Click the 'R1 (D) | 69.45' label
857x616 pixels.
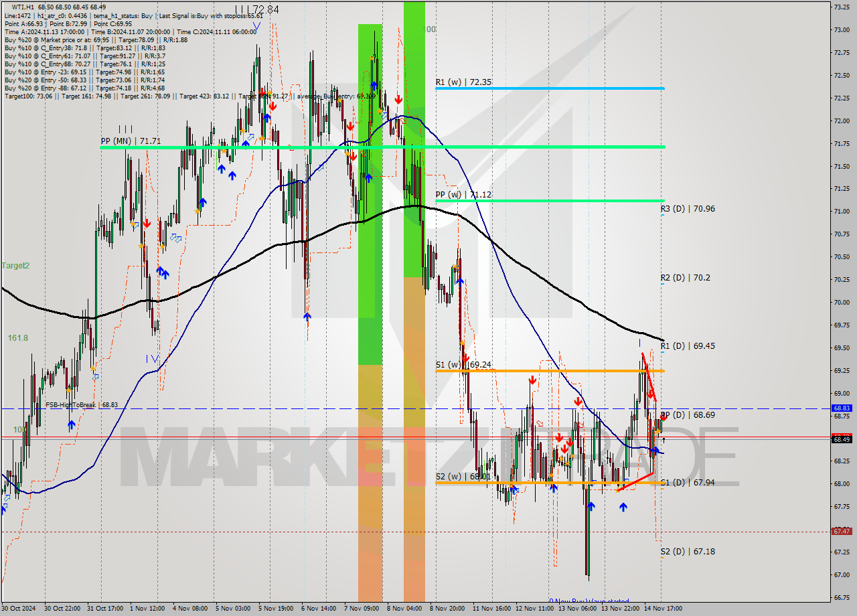tap(688, 346)
